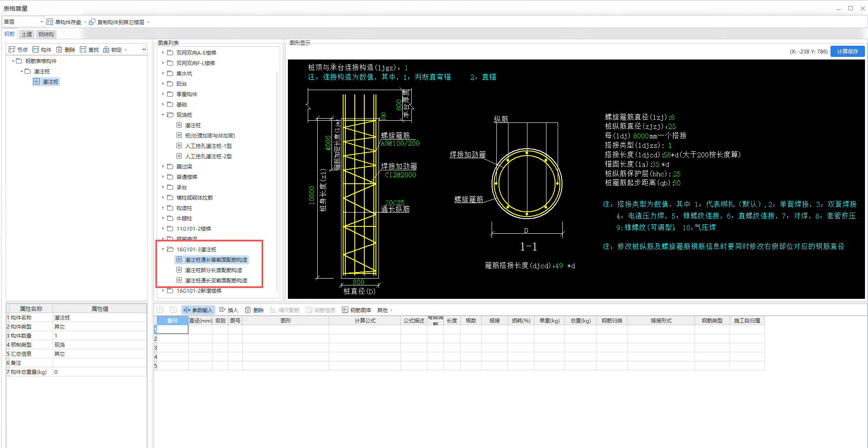The image size is (868, 448).
Task: Open the 其他 dropdown menu
Action: [x=385, y=310]
